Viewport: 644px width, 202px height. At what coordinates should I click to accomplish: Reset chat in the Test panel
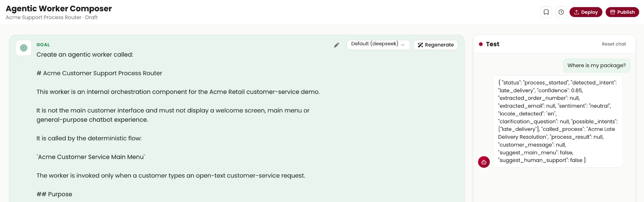tap(614, 44)
